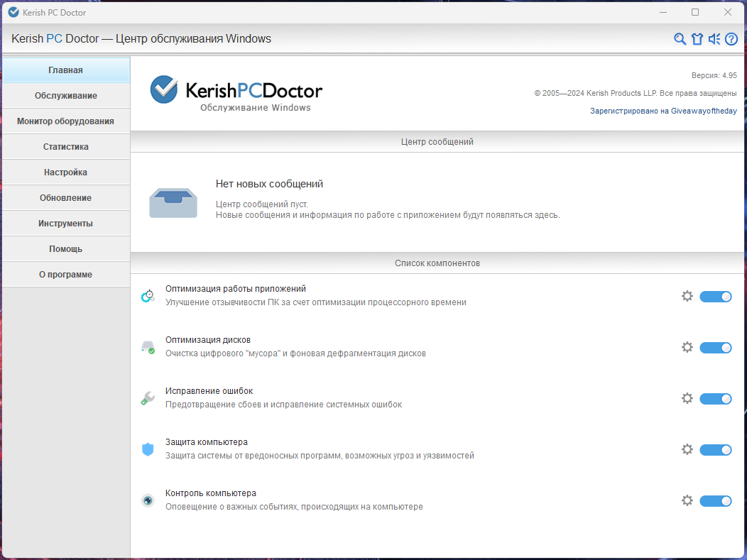Click the Контроль компьютера title text

211,493
